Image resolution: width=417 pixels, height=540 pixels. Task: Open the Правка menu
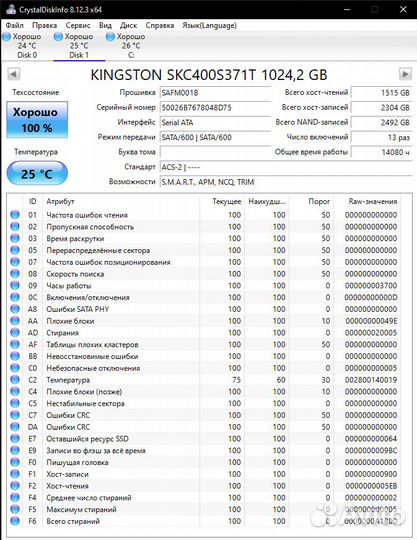click(x=44, y=25)
